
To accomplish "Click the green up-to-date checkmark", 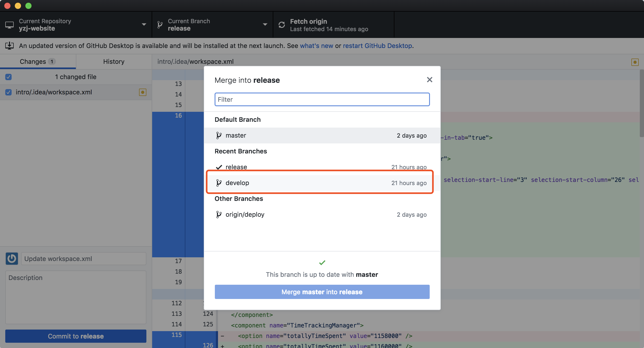I will coord(322,263).
